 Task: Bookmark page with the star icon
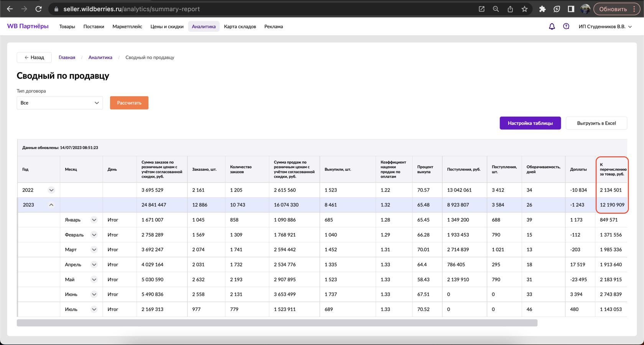tap(524, 9)
